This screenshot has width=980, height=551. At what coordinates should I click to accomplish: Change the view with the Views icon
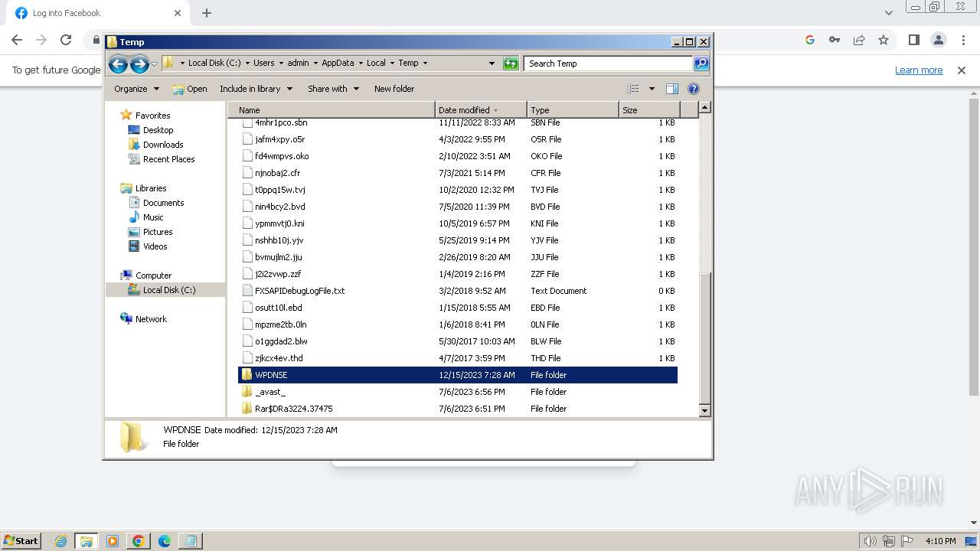click(633, 89)
